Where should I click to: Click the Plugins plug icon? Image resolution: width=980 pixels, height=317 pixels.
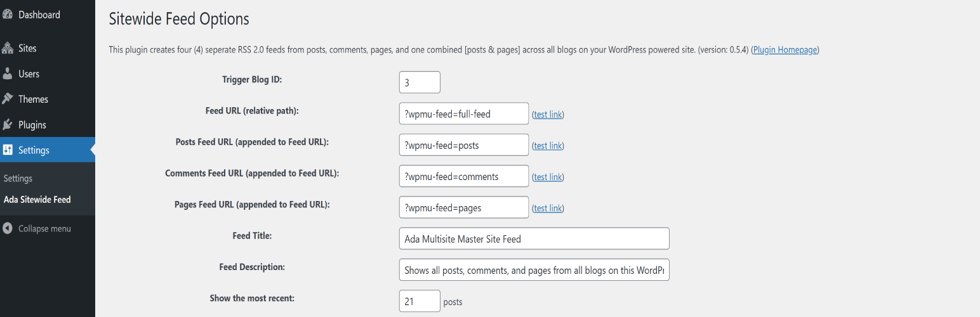(8, 125)
